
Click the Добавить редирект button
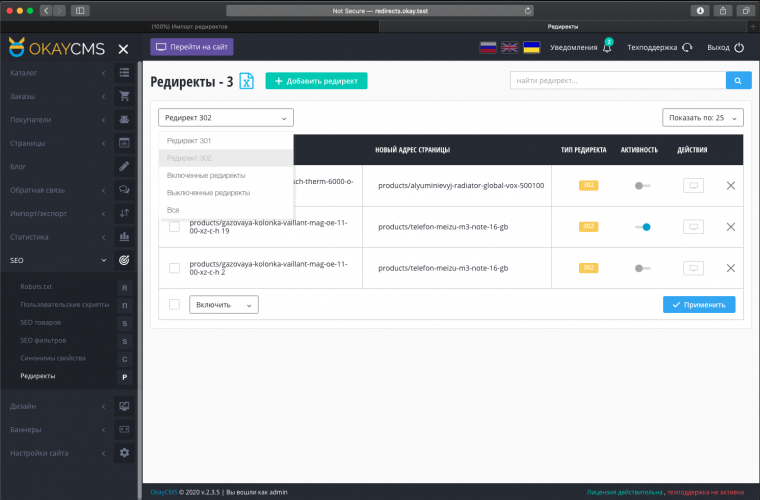pyautogui.click(x=316, y=81)
